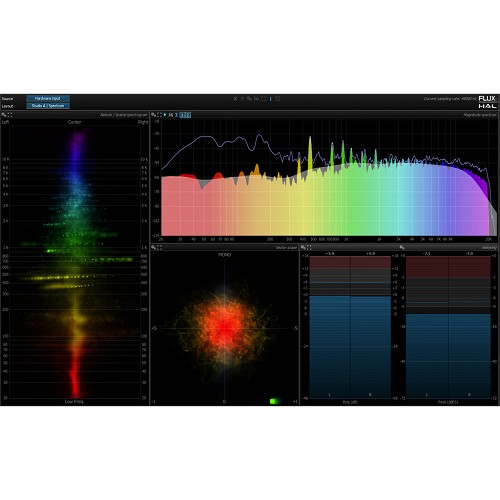Click the left channel RMS meter bar
The image size is (500, 500).
330,327
